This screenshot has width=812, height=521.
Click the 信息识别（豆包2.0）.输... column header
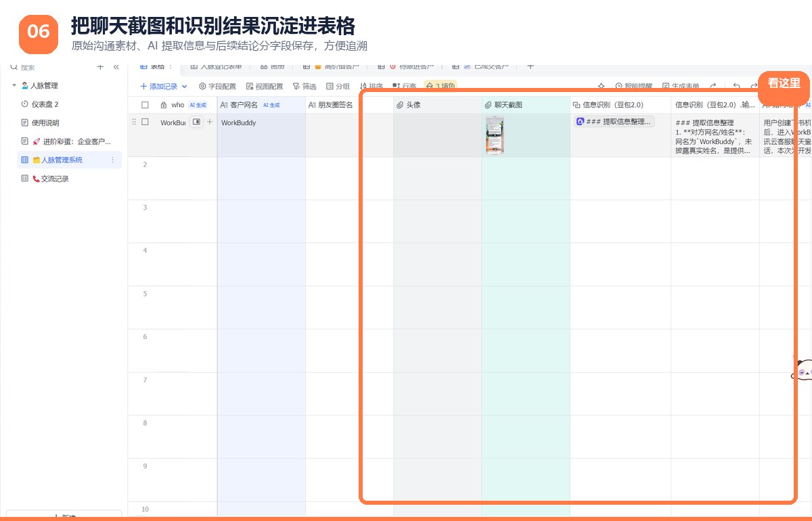coord(715,105)
